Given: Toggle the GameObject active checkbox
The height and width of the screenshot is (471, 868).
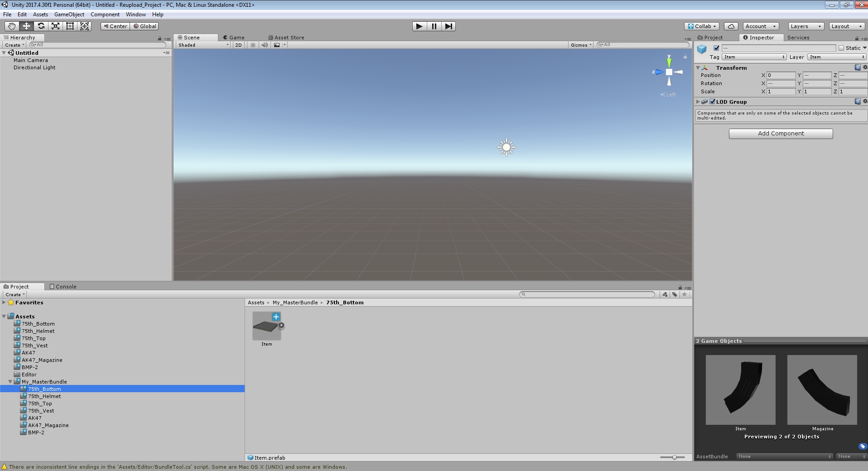Looking at the screenshot, I should coord(716,48).
